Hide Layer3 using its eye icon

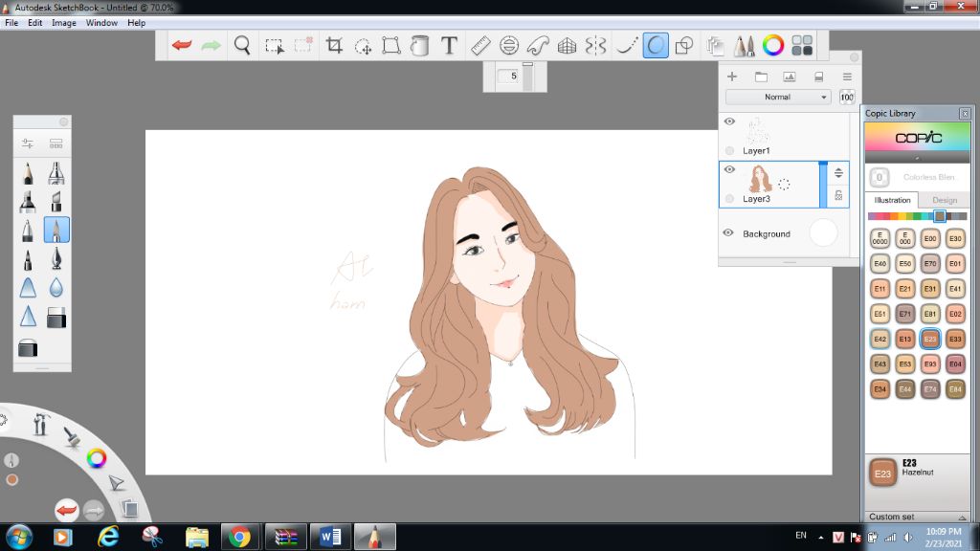(x=729, y=169)
